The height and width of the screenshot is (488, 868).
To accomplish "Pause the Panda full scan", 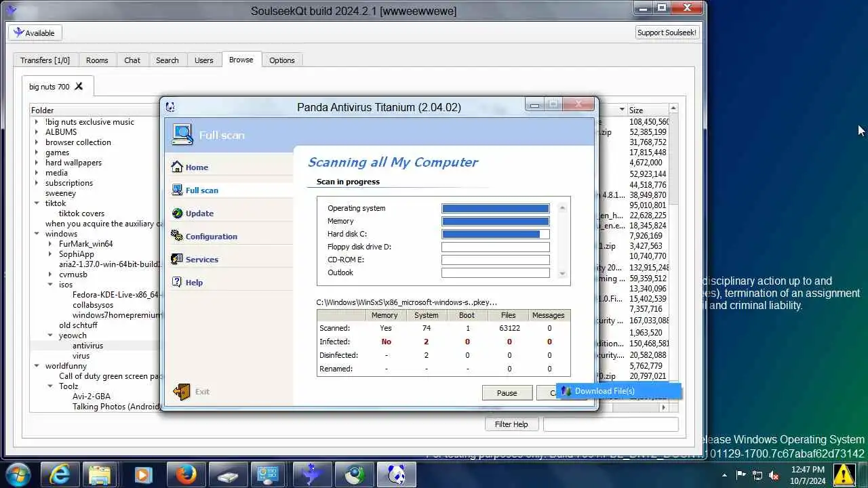I will [507, 393].
